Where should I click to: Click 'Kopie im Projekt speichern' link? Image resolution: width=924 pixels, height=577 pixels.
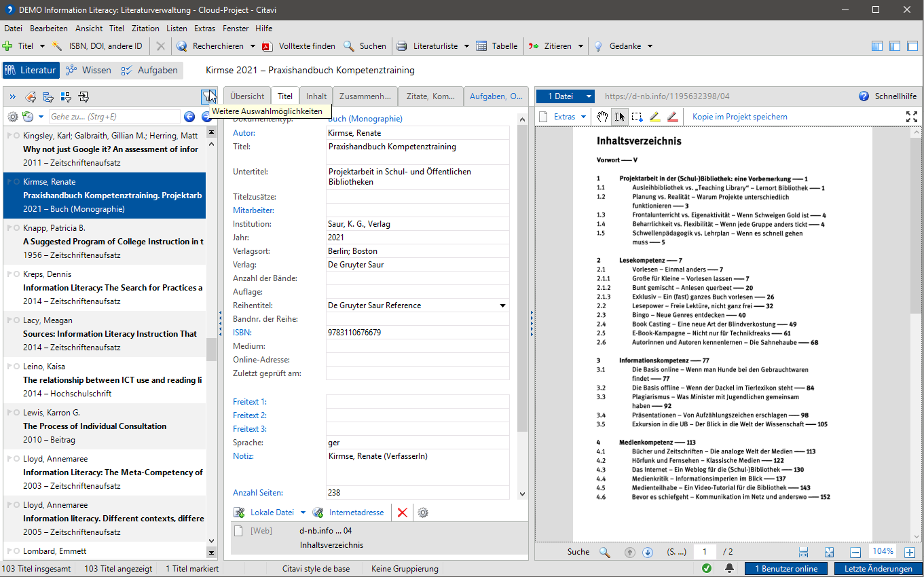pos(740,117)
